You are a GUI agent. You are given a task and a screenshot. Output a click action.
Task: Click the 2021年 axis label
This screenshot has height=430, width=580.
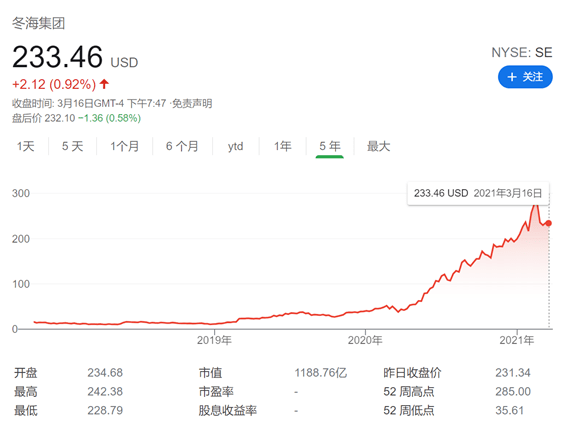click(x=517, y=340)
